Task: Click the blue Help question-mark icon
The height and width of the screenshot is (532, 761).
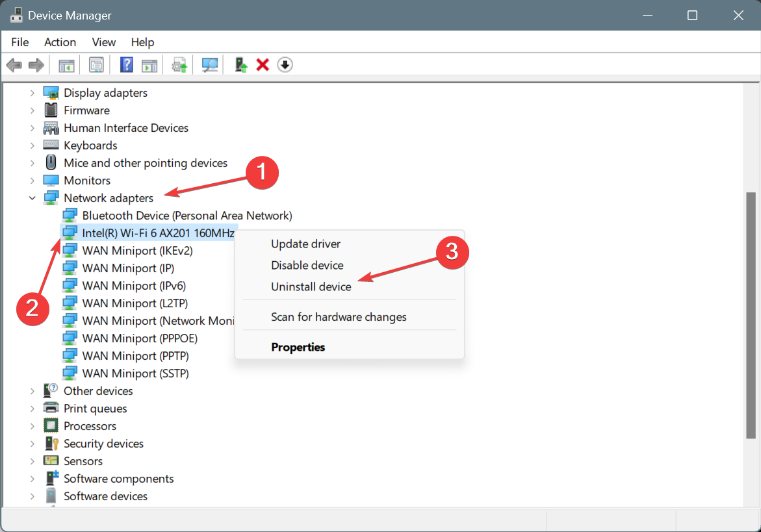Action: (126, 64)
